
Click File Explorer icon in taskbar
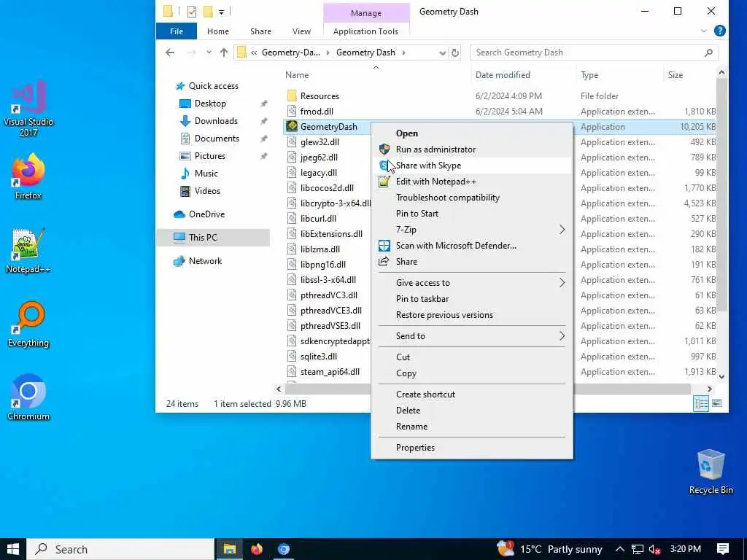pos(230,549)
